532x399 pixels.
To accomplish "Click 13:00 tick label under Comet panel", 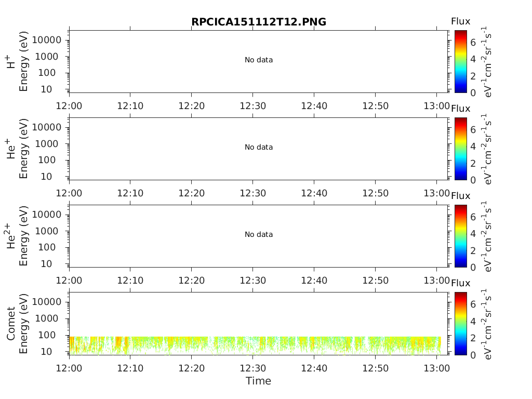I will tap(436, 368).
